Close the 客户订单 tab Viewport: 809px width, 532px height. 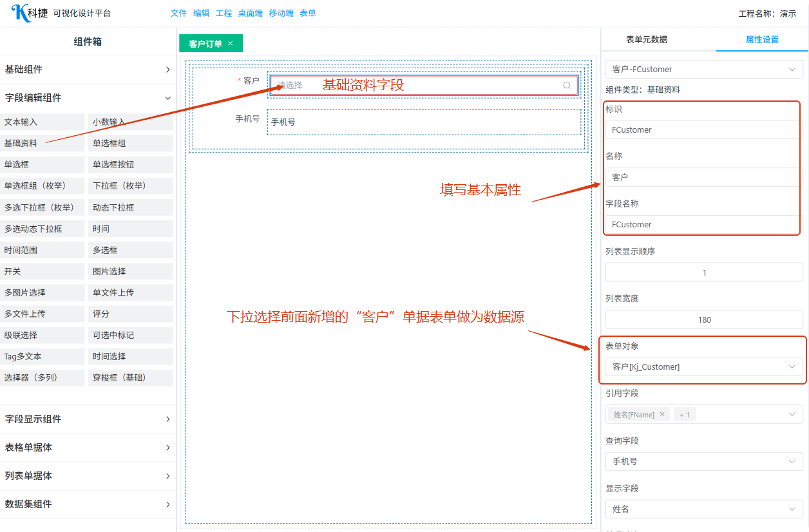231,44
